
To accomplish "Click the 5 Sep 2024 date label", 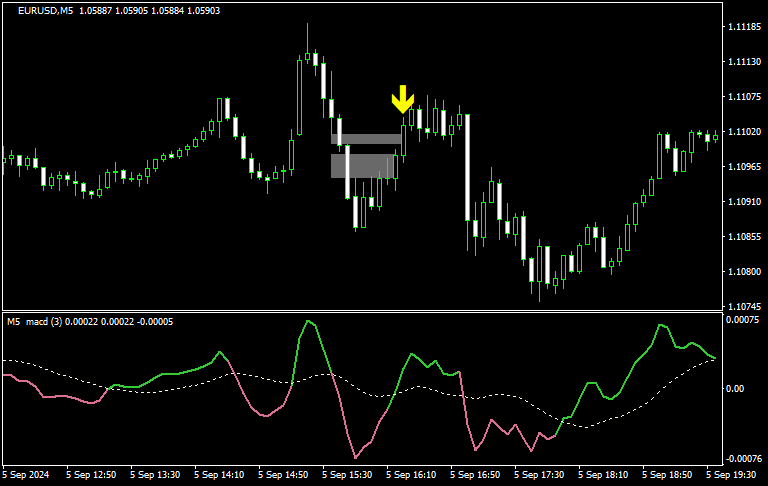I will pyautogui.click(x=29, y=474).
